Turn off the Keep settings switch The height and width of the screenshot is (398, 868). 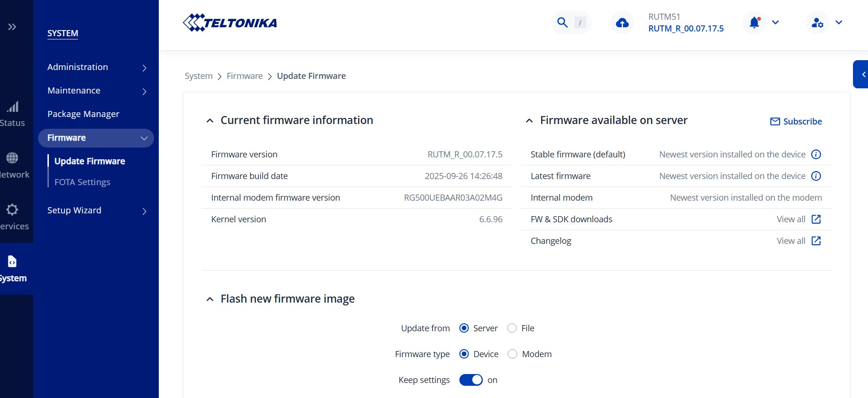coord(471,380)
